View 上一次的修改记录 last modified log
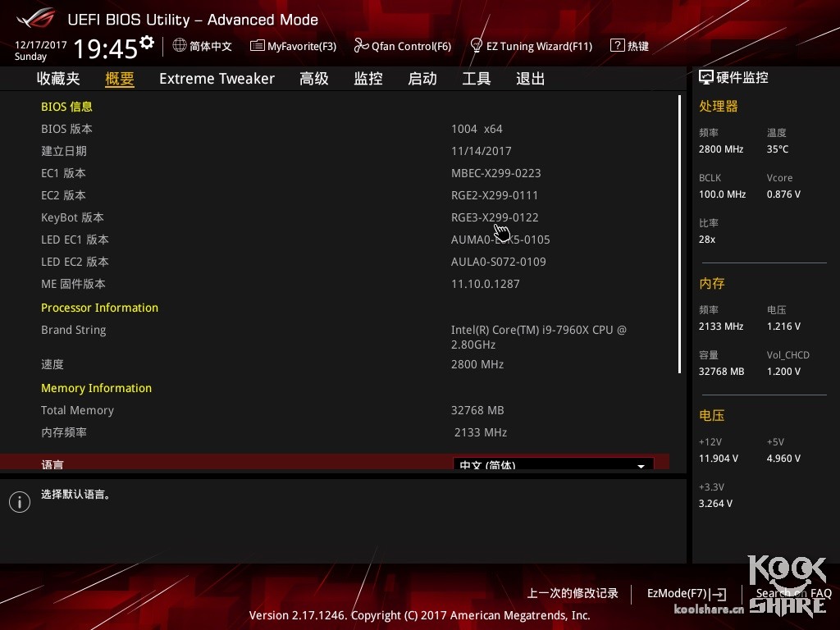The image size is (840, 630). 573,593
